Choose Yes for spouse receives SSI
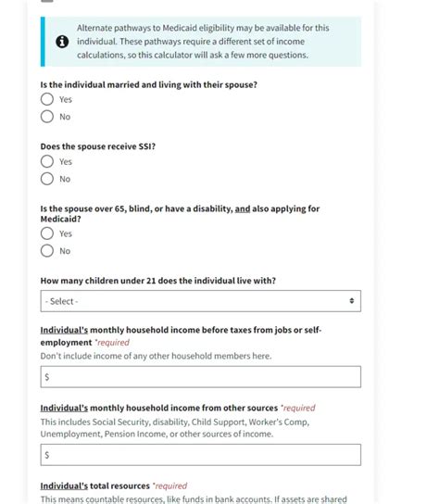 [47, 161]
